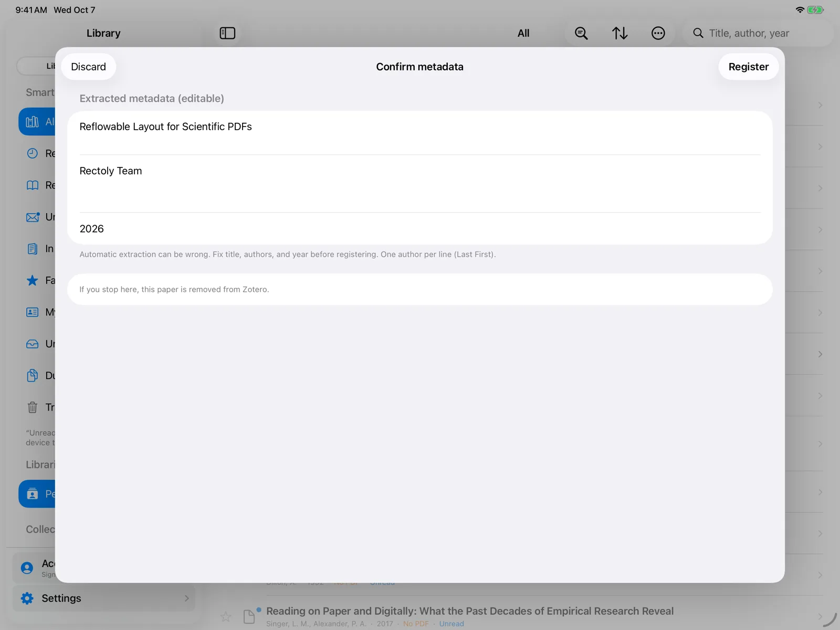The width and height of the screenshot is (840, 630).
Task: Select the ID card My sidebar icon
Action: 33,312
